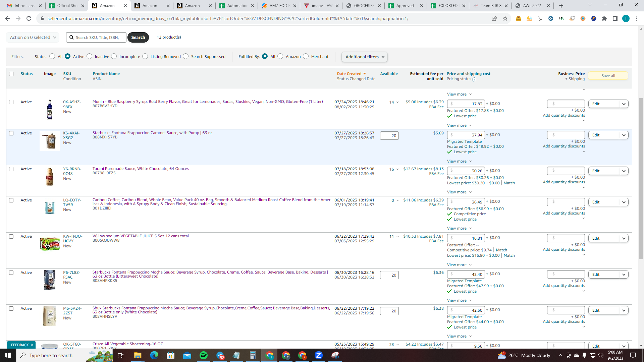The height and width of the screenshot is (362, 644).
Task: Click the volume speaker tray icon
Action: coord(600,355)
